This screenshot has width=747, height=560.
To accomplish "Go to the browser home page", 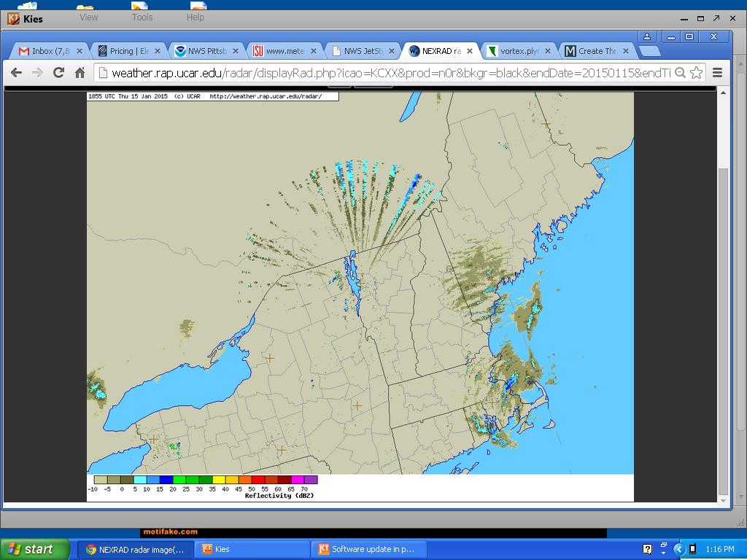I will coord(80,72).
